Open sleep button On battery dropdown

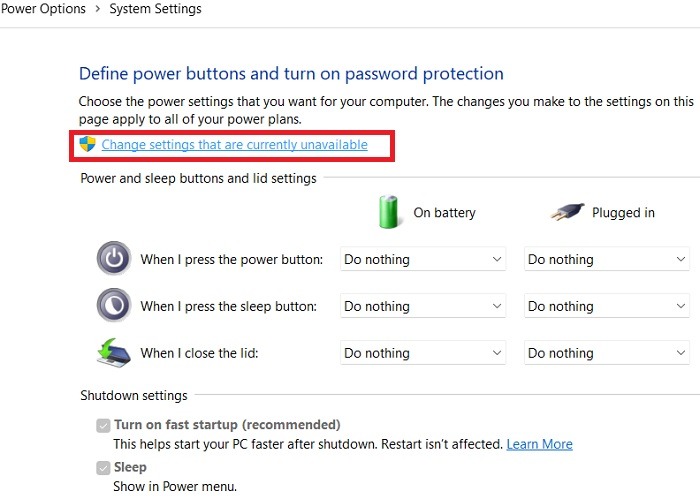click(423, 306)
